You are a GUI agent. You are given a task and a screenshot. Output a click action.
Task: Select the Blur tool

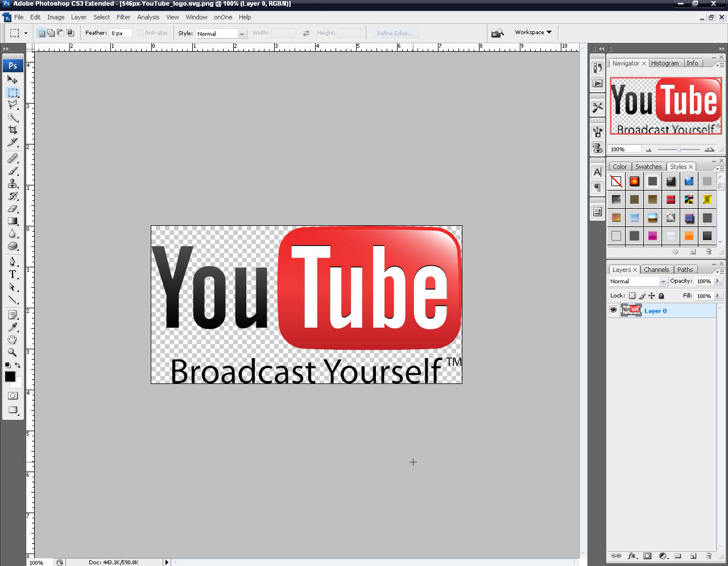pyautogui.click(x=13, y=233)
